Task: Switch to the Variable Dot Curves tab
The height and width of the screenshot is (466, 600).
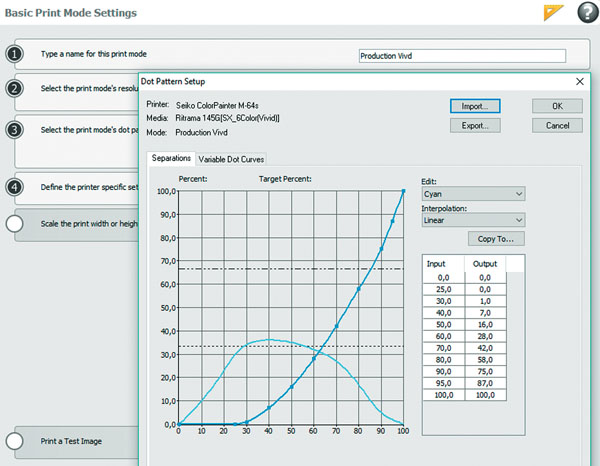Action: (231, 160)
